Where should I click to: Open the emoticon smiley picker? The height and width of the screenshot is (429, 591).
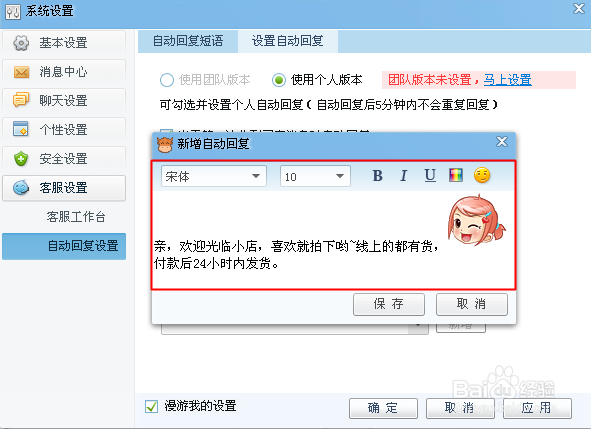tap(482, 175)
